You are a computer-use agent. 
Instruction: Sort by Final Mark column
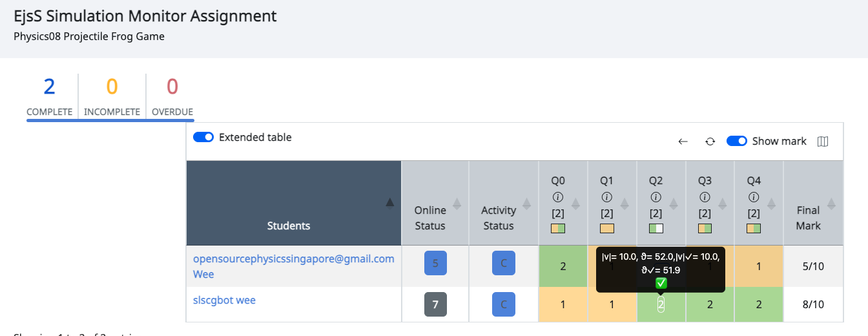(831, 204)
